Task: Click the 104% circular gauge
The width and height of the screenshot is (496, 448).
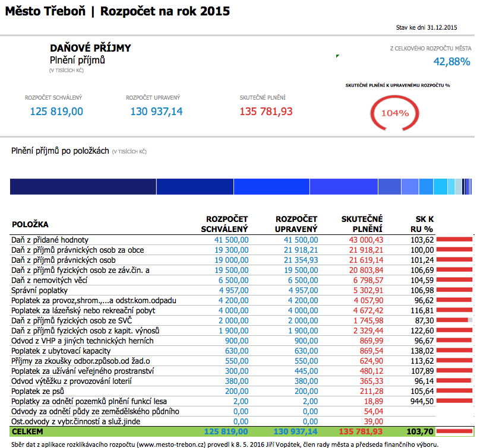Action: (x=394, y=113)
